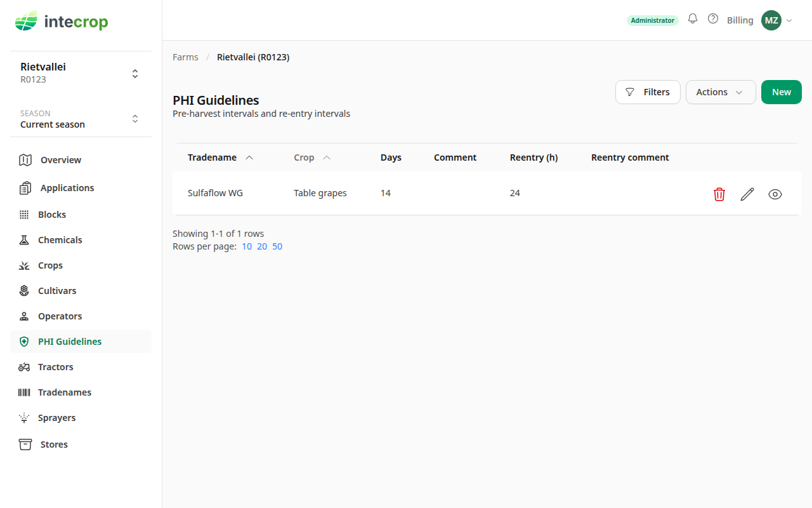This screenshot has height=508, width=812.
Task: Open the Actions dropdown
Action: coord(721,92)
